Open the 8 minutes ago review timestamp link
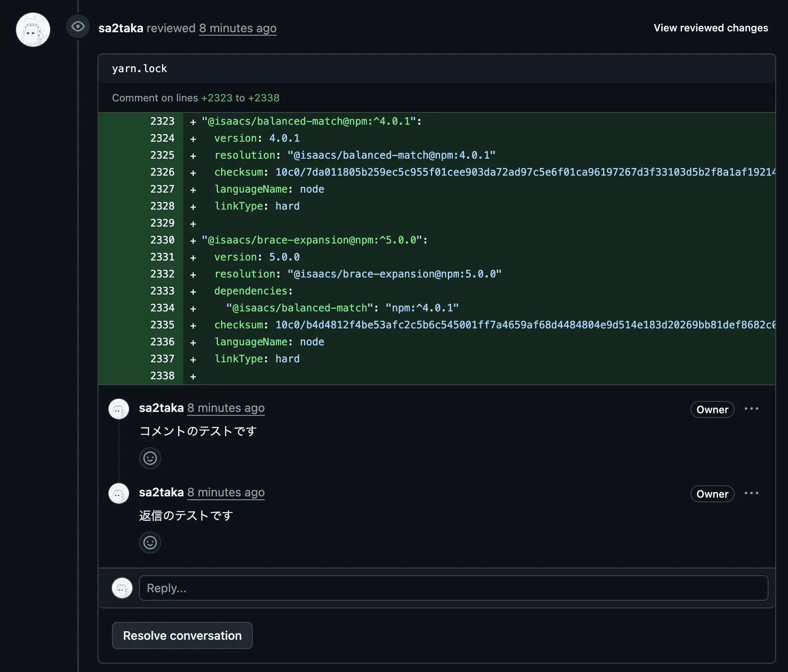This screenshot has height=672, width=788. tap(238, 28)
